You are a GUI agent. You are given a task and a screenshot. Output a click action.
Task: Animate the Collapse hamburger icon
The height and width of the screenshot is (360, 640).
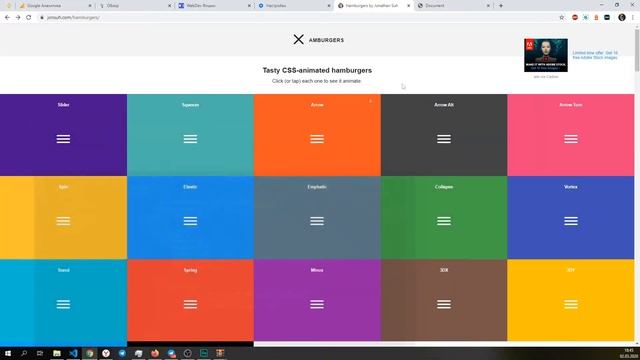(x=444, y=221)
